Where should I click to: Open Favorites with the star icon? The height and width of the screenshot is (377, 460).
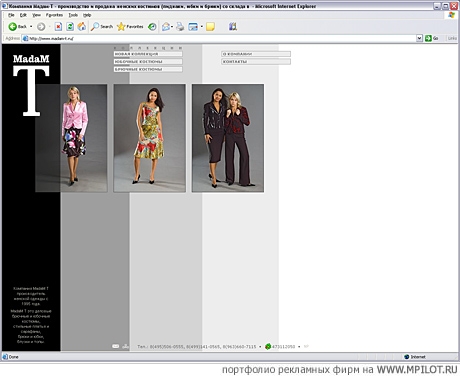pyautogui.click(x=130, y=27)
